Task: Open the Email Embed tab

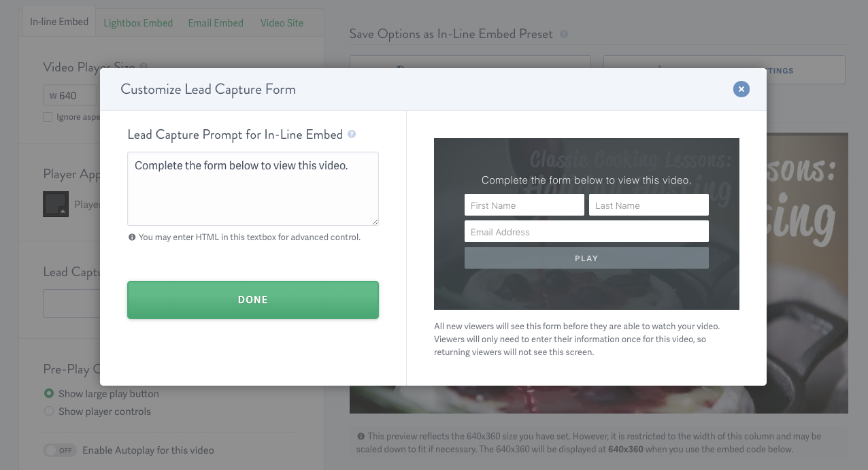Action: click(216, 22)
